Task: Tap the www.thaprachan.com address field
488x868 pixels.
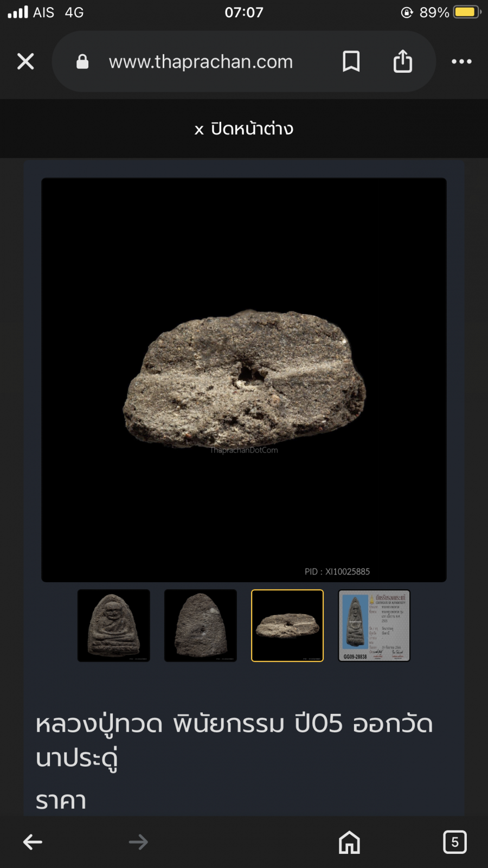Action: [201, 62]
